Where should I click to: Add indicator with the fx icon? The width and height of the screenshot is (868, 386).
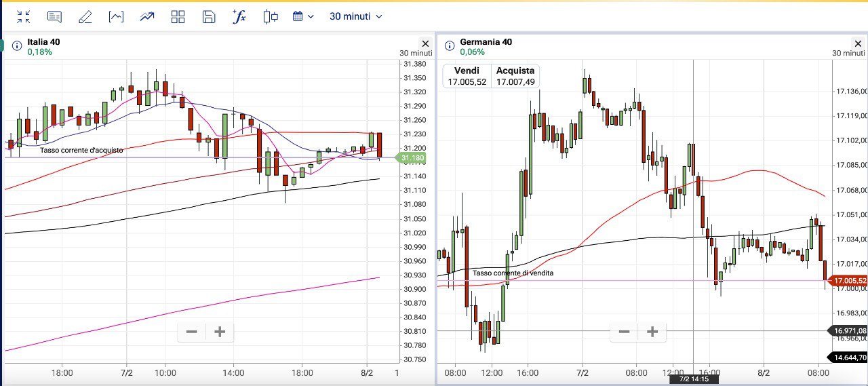pos(239,16)
